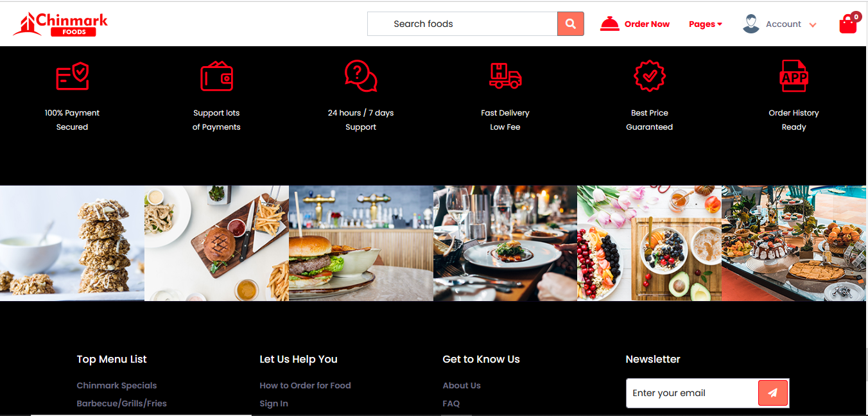Go to the About Us page
868x416 pixels.
(462, 385)
